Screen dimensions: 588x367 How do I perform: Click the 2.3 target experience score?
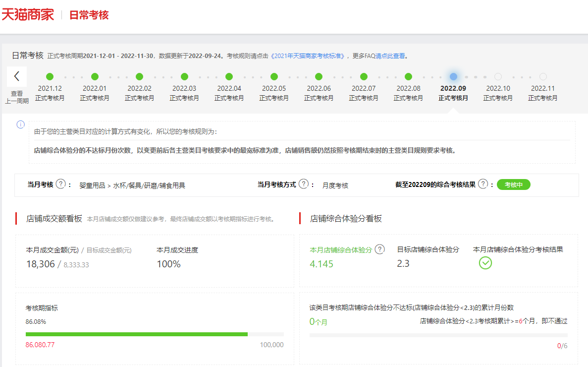[403, 264]
